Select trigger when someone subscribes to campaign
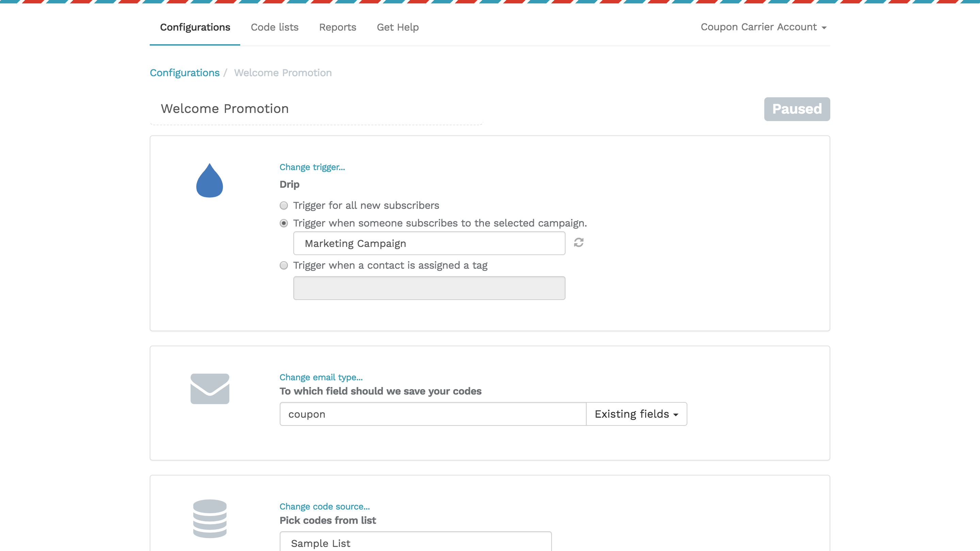 [283, 223]
